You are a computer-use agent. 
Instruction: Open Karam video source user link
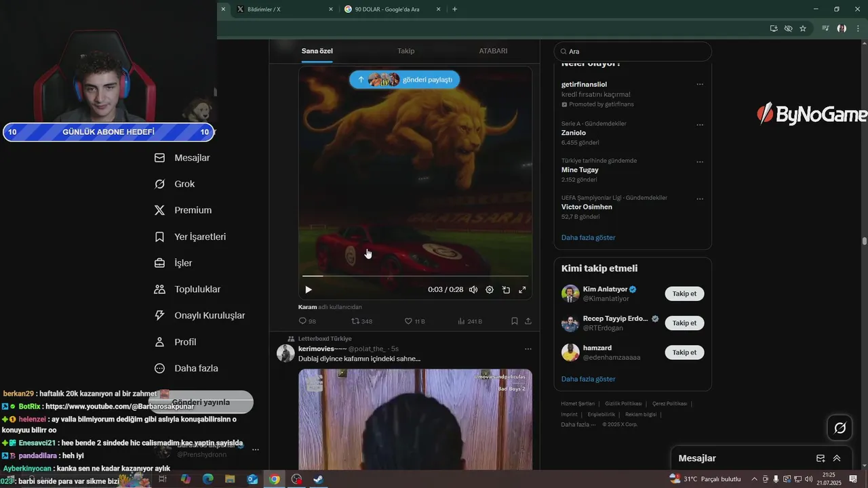[308, 307]
